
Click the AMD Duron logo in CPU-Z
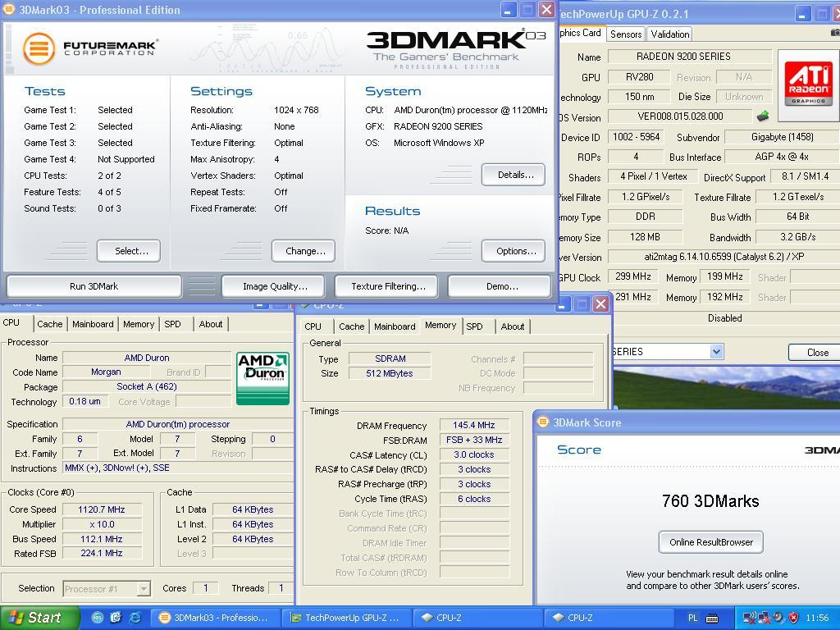tap(263, 378)
